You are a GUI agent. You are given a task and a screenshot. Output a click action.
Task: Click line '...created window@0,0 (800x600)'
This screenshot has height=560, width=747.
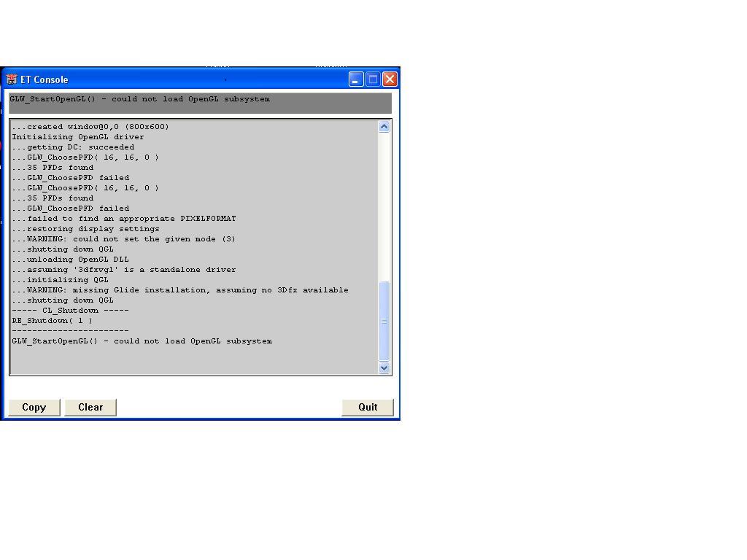90,127
